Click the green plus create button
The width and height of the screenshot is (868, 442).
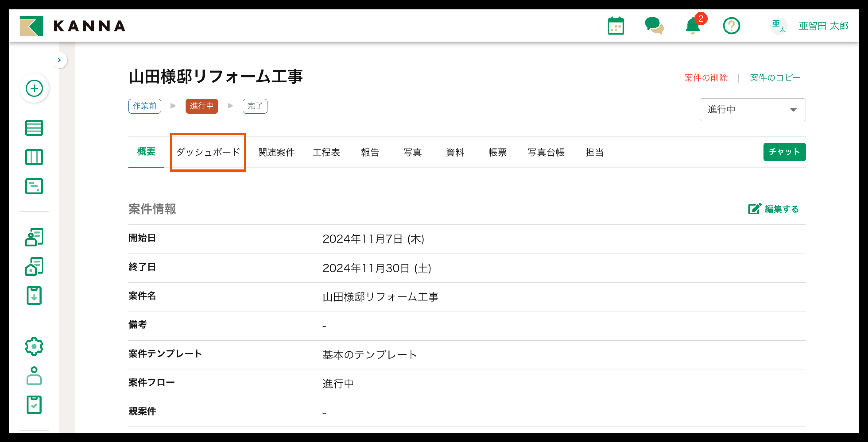coord(34,88)
